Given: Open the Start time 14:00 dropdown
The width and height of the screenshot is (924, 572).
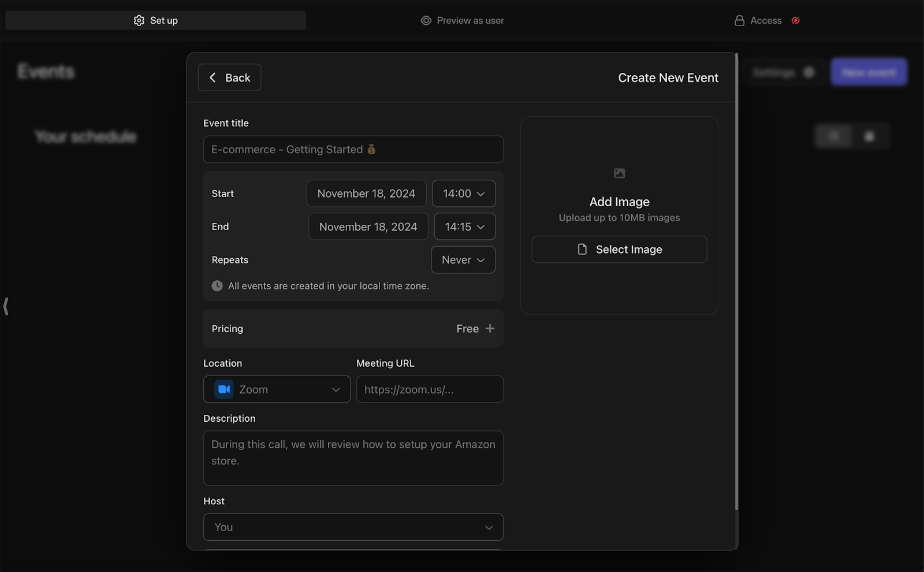Looking at the screenshot, I should pos(464,194).
